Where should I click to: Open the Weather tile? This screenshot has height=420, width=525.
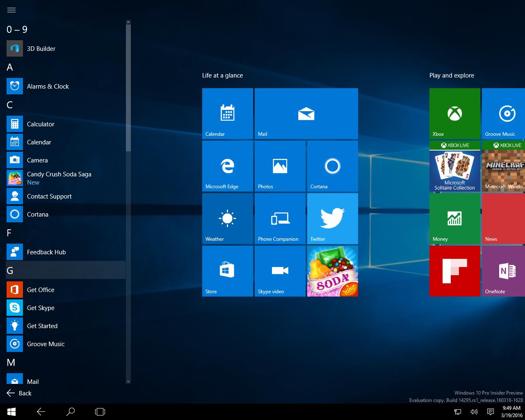coord(228,219)
